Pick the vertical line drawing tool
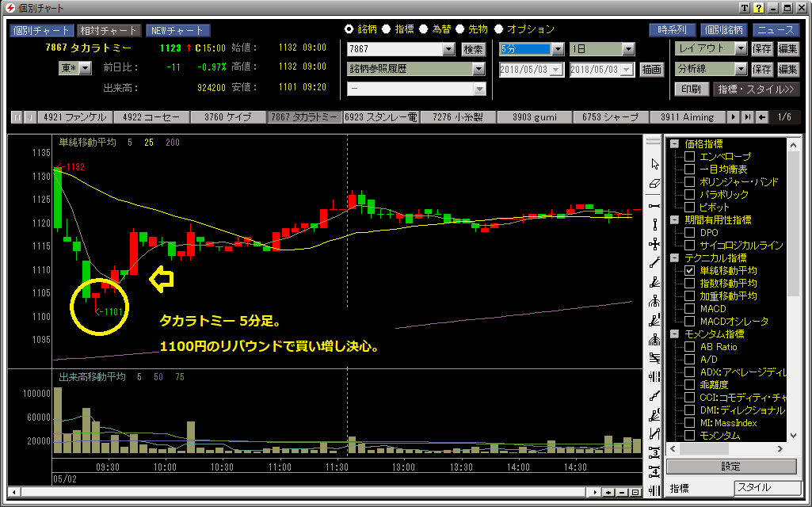Viewport: 812px width, 507px height. pyautogui.click(x=654, y=225)
